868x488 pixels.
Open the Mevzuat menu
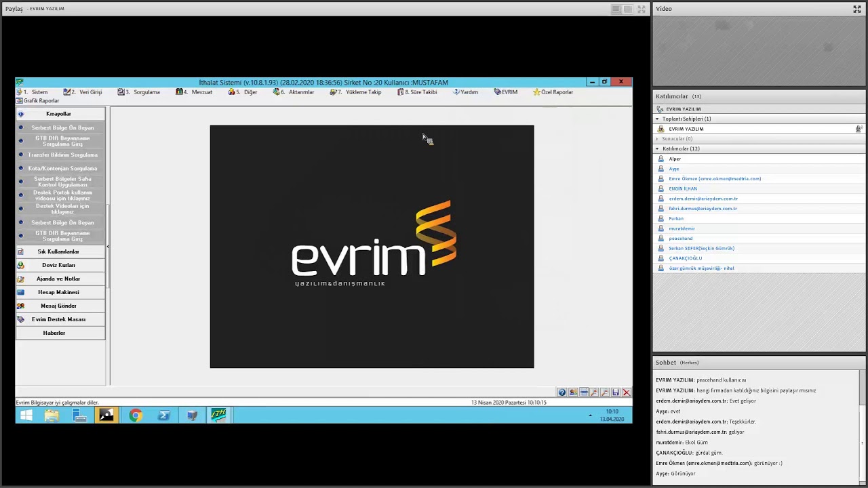tap(194, 92)
